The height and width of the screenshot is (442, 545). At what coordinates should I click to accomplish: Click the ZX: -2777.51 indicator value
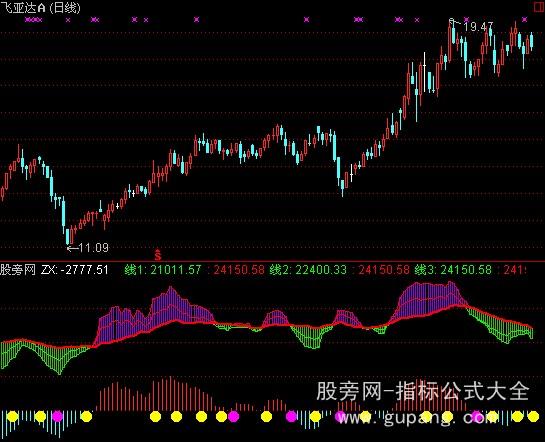(x=75, y=270)
